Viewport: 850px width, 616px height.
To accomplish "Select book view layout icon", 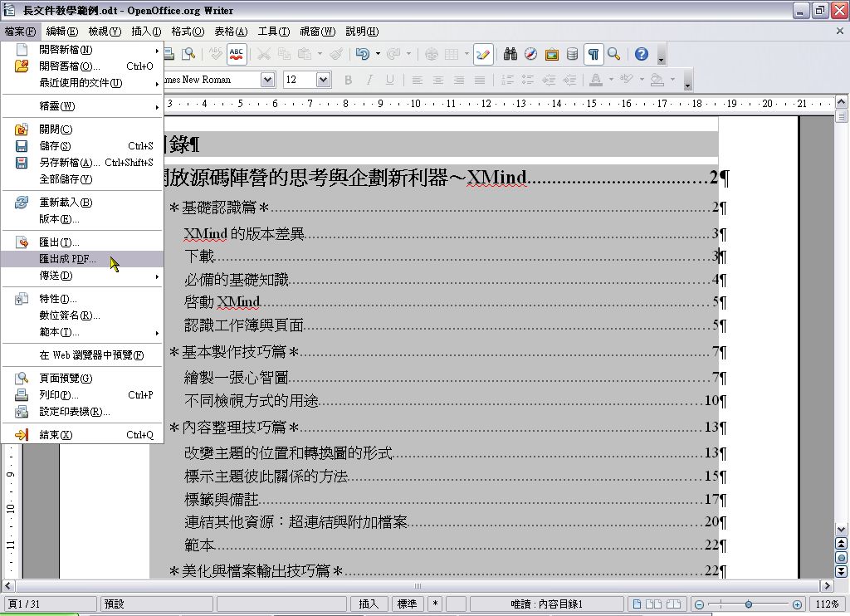I will pos(673,604).
